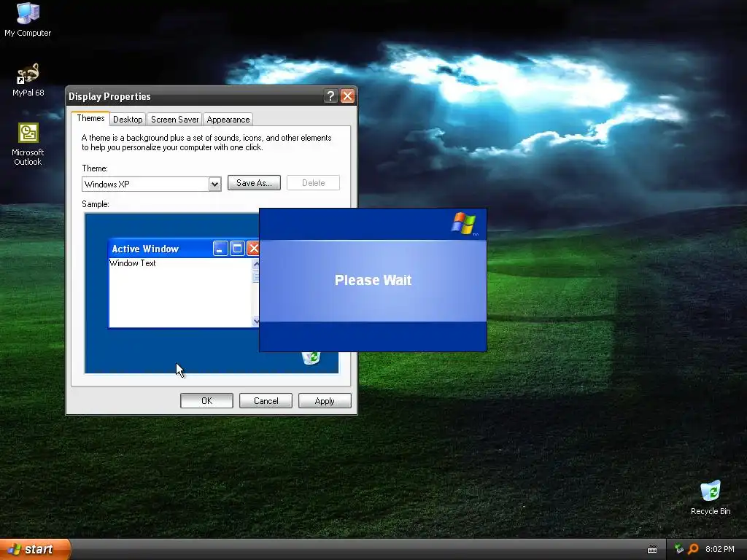This screenshot has height=560, width=747.
Task: Click the Display Properties title bar
Action: click(211, 96)
